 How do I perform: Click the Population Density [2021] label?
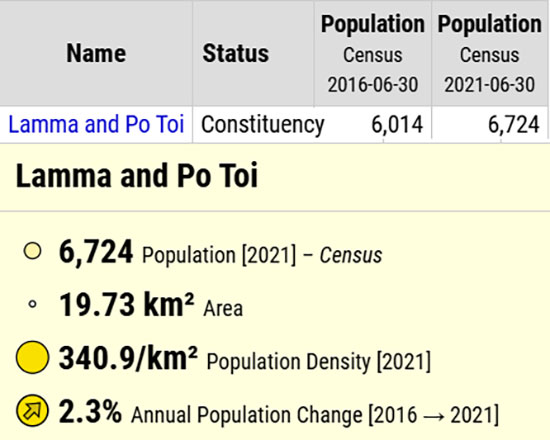tap(318, 361)
